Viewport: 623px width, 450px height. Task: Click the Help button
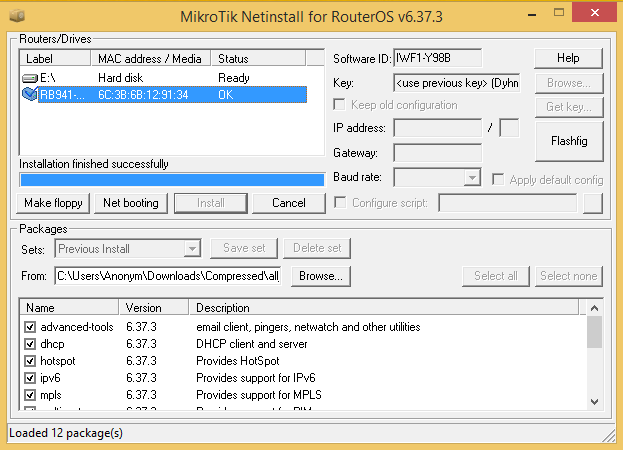tap(568, 58)
